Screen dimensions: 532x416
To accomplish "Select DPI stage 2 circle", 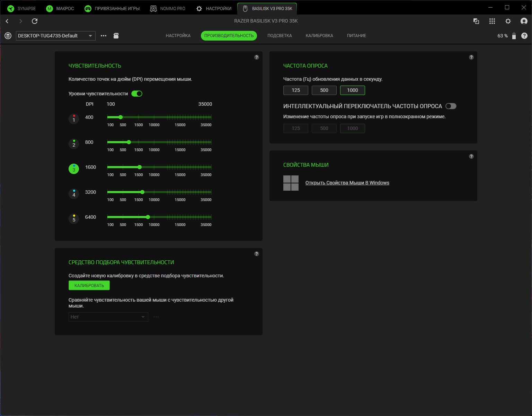I will pos(74,144).
